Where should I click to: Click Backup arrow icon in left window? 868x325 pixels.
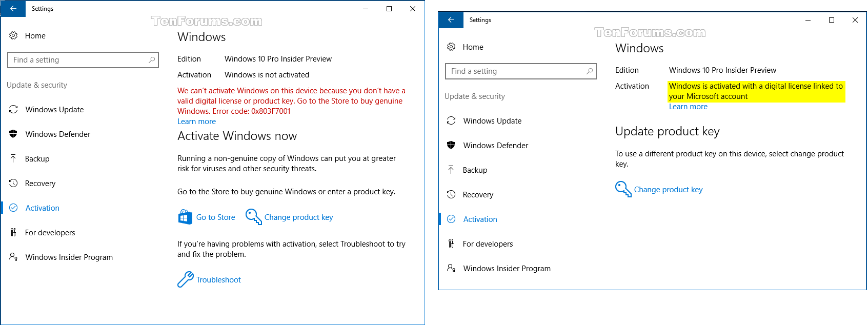(x=13, y=158)
